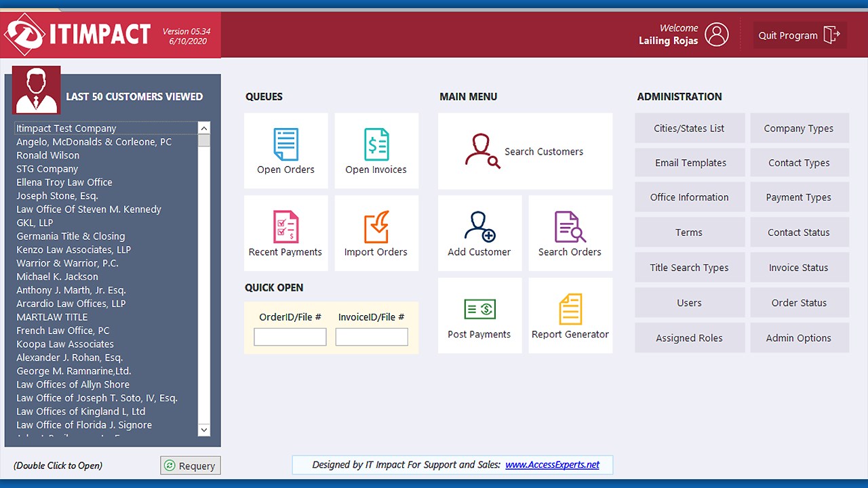Select MARTLAW TITLE in the customer list
Image resolution: width=868 pixels, height=488 pixels.
106,317
